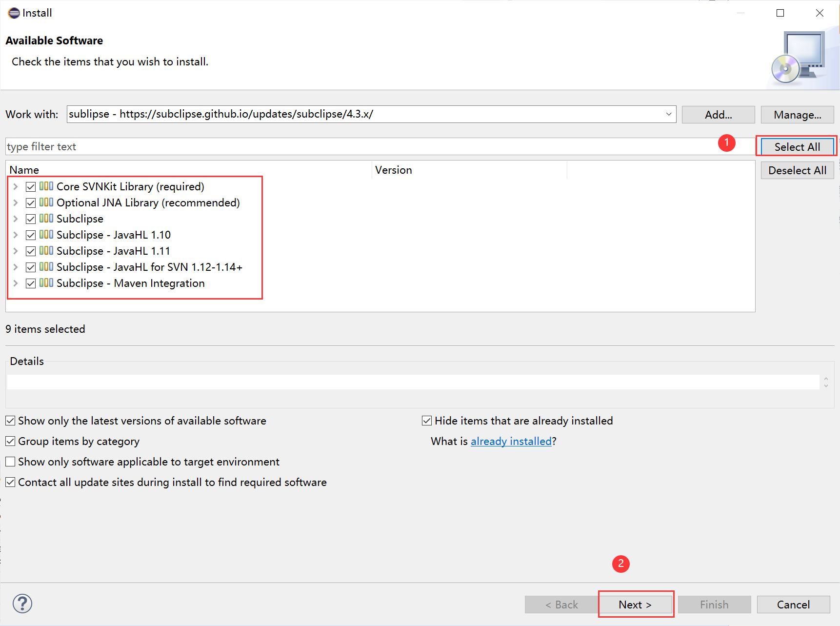Screen dimensions: 840x626
Task: Select the Subclipse - Maven Integration row text
Action: tap(131, 283)
